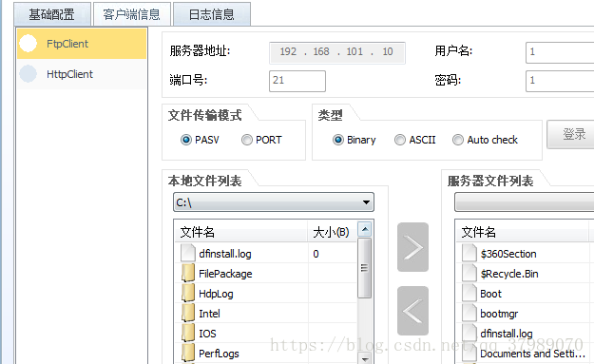Click 文件名 column header in local list

point(241,232)
